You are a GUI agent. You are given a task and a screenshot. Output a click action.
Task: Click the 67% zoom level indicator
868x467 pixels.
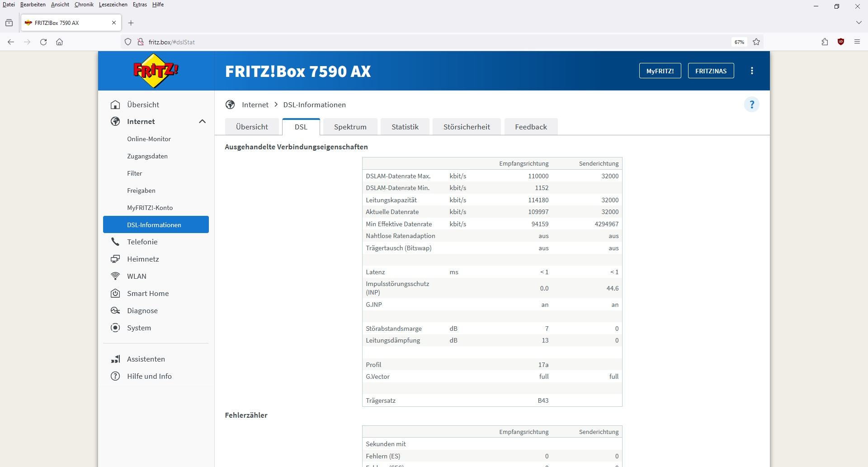(739, 42)
